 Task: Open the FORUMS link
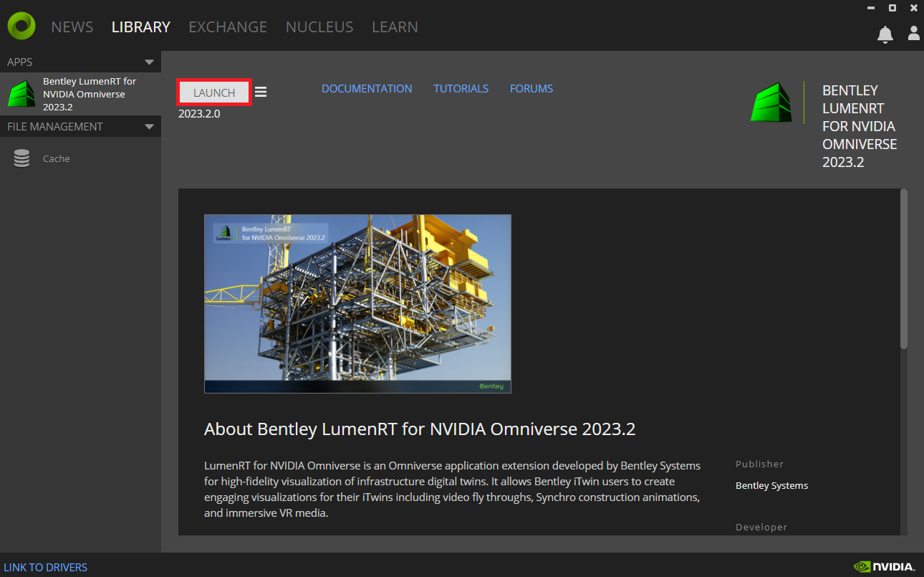(x=531, y=89)
